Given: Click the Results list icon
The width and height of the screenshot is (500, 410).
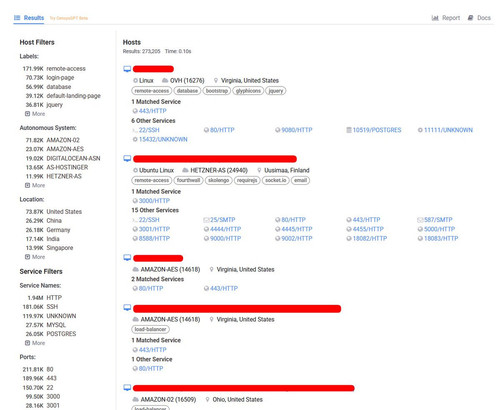Looking at the screenshot, I should pos(17,18).
